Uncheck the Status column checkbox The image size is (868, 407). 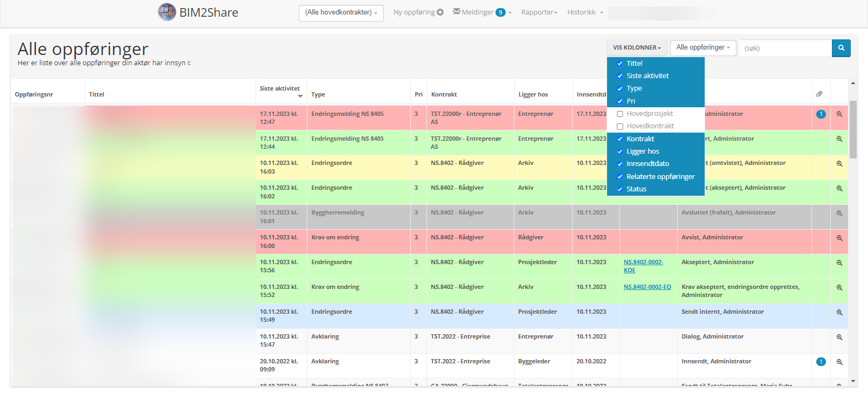point(620,189)
